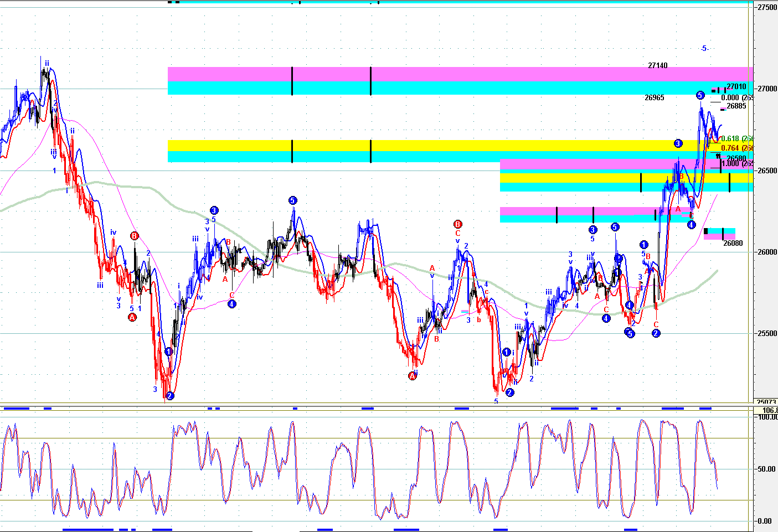
Task: Click the 27000 price axis label
Action: point(768,89)
